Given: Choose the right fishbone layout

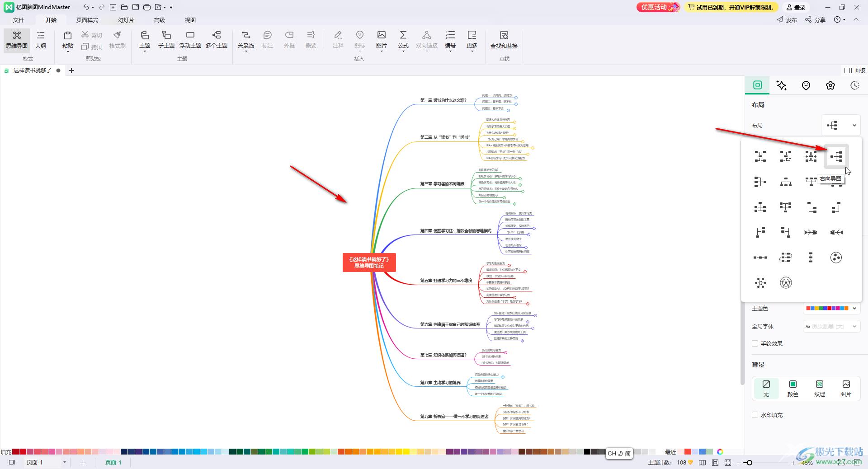Looking at the screenshot, I should [811, 232].
